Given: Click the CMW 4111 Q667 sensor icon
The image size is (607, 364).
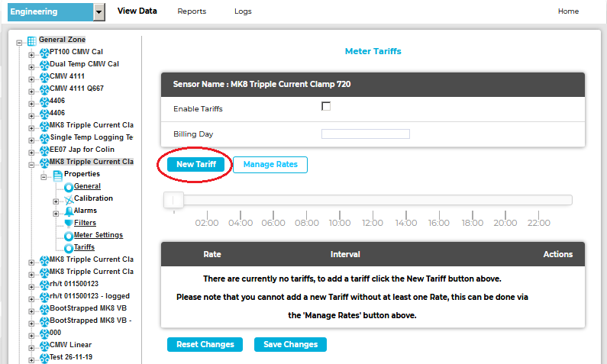Looking at the screenshot, I should (x=44, y=90).
